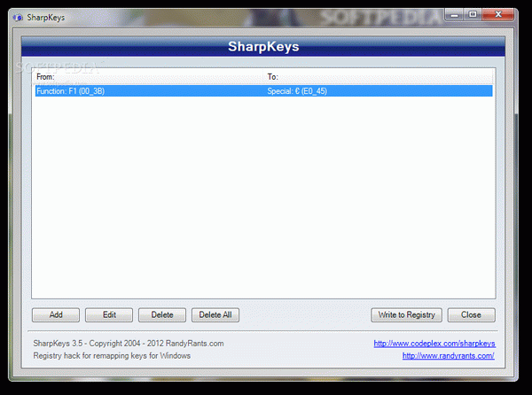The image size is (532, 395).
Task: Click the SharpKeys title bar app icon
Action: pyautogui.click(x=18, y=18)
